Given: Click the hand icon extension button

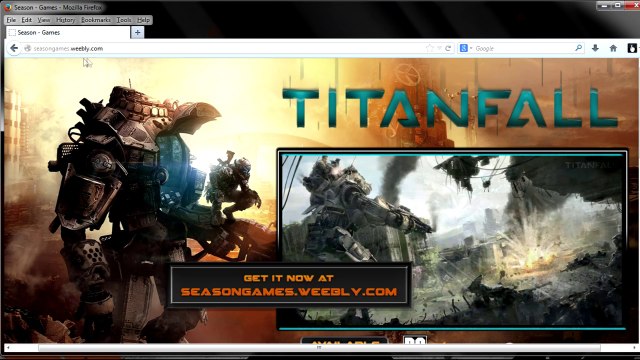Looking at the screenshot, I should [x=632, y=48].
